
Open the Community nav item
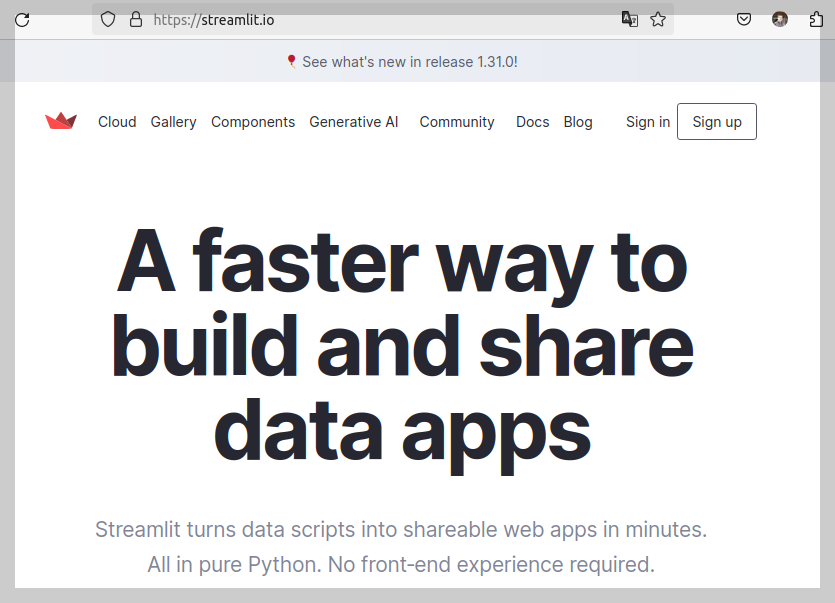pyautogui.click(x=457, y=122)
